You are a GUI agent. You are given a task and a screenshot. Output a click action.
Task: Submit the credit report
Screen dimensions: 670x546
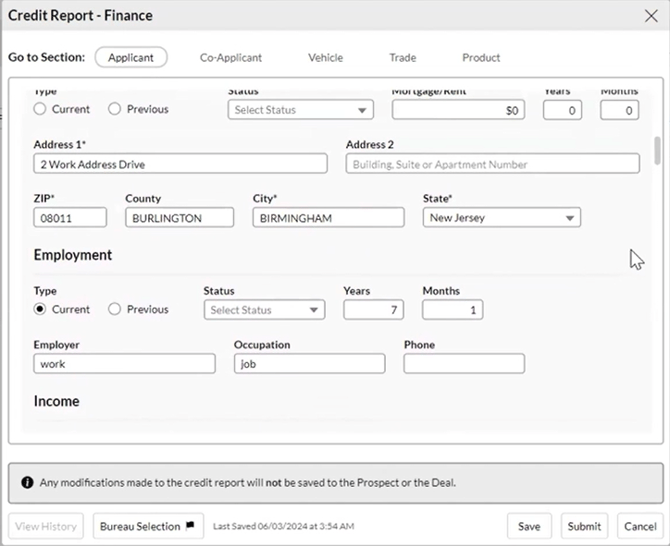click(584, 526)
